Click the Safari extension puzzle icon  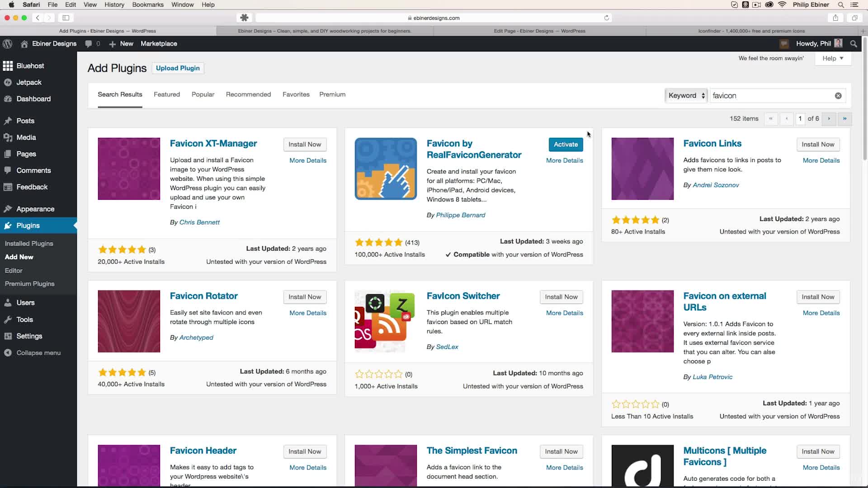pos(244,18)
